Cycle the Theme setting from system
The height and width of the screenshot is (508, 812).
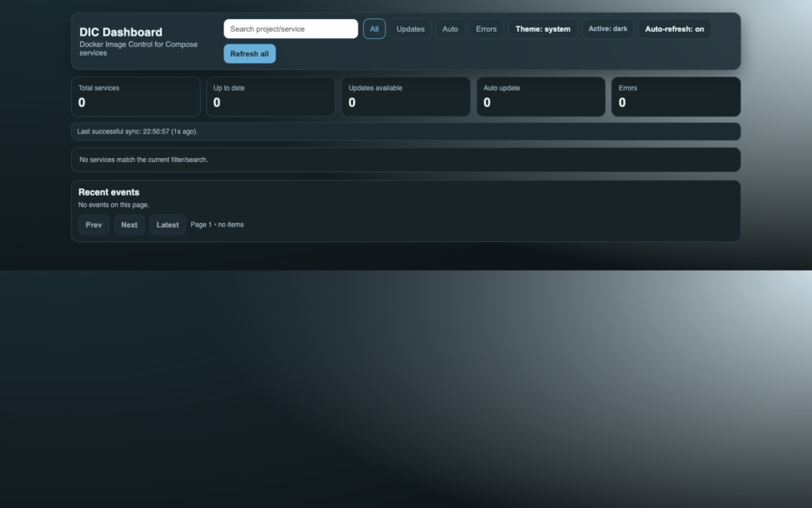click(x=542, y=29)
